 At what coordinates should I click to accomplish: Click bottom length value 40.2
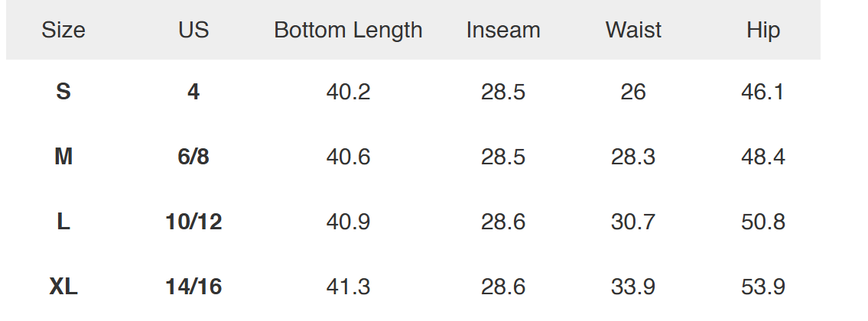click(348, 92)
